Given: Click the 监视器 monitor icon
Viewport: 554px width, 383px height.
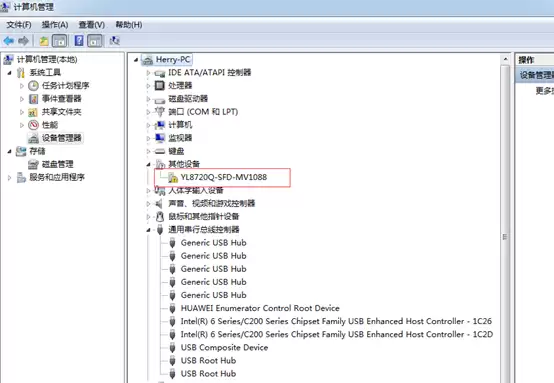Looking at the screenshot, I should [160, 138].
